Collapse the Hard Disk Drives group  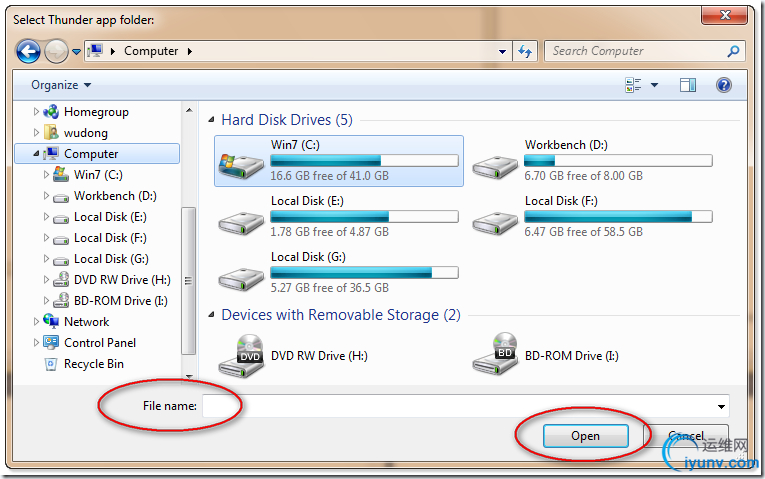(x=211, y=120)
